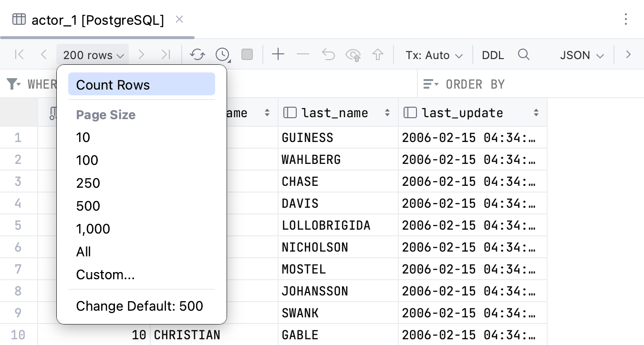Click the Delete Row minus icon
This screenshot has width=644, height=345.
click(303, 55)
